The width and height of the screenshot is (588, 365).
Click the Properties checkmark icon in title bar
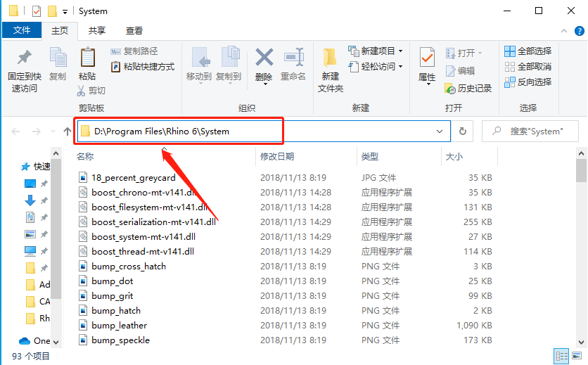pos(37,11)
